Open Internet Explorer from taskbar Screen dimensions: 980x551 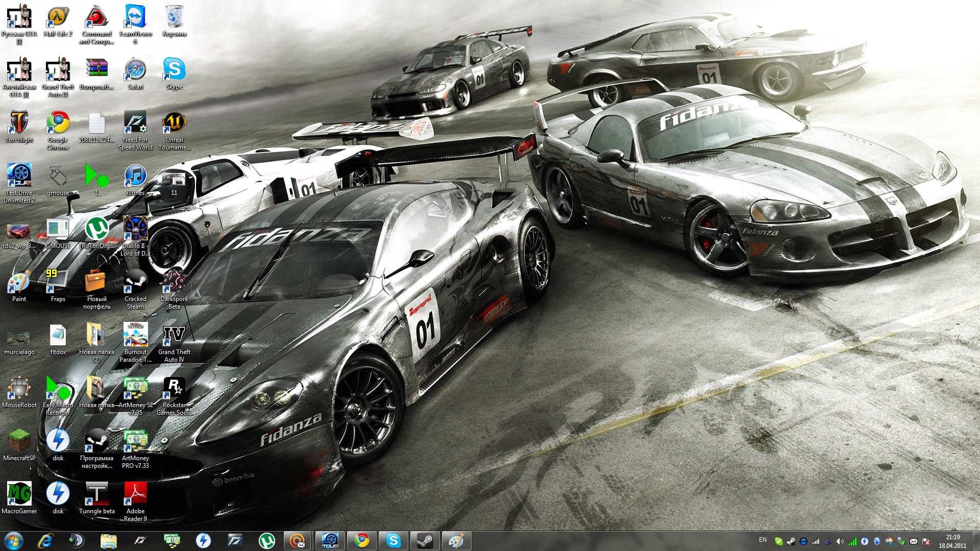[x=45, y=541]
